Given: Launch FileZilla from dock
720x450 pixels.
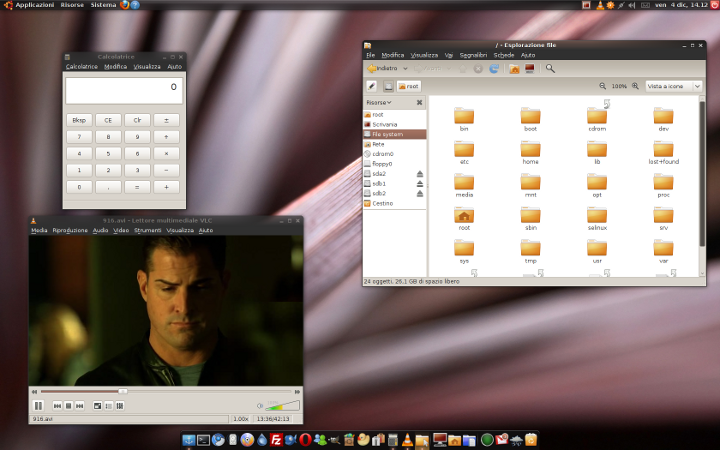Looking at the screenshot, I should tap(276, 440).
